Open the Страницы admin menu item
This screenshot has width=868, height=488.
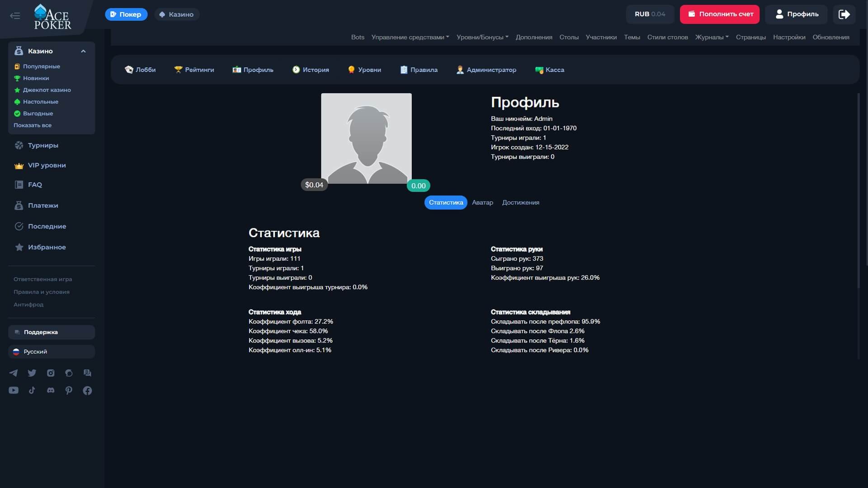[x=750, y=37]
